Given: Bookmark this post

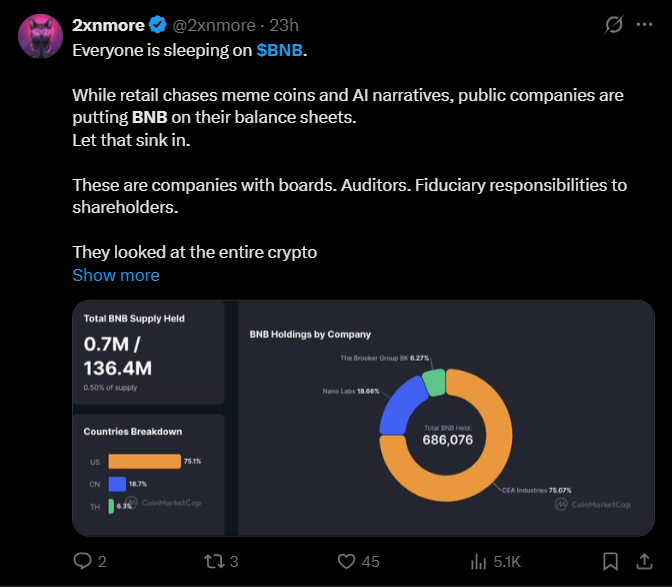Looking at the screenshot, I should [610, 561].
